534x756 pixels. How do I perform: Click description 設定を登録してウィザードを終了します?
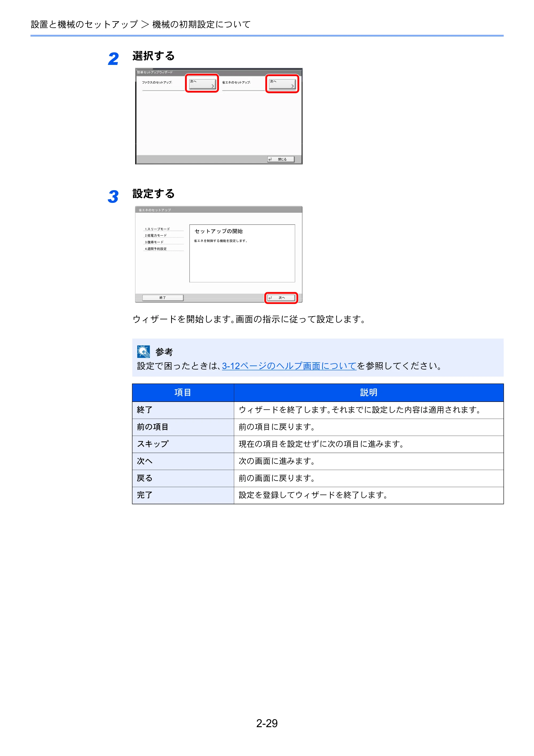point(313,495)
